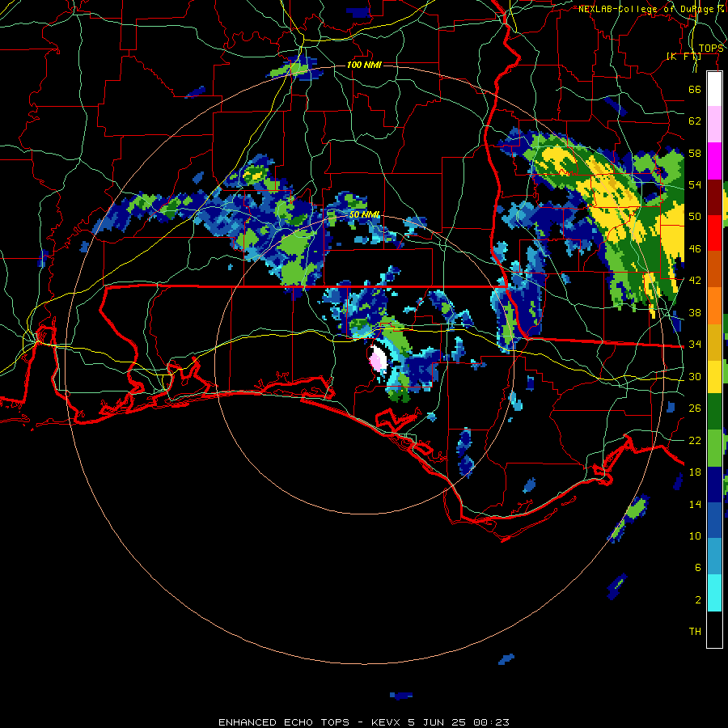Screen dimensions: 728x728
Task: Click the navy blue legend color segment
Action: (714, 485)
